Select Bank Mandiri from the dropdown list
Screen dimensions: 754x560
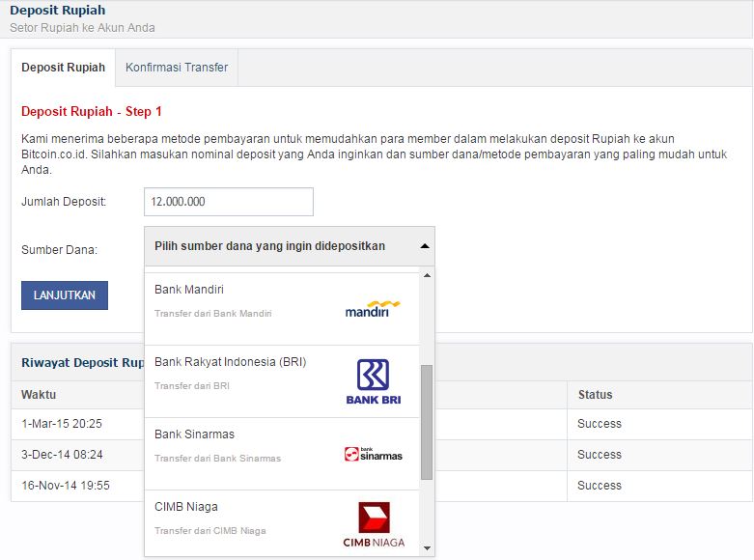click(x=282, y=309)
